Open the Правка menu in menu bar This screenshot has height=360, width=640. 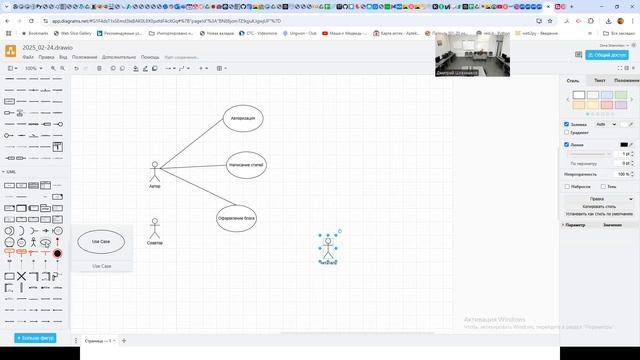(x=46, y=57)
